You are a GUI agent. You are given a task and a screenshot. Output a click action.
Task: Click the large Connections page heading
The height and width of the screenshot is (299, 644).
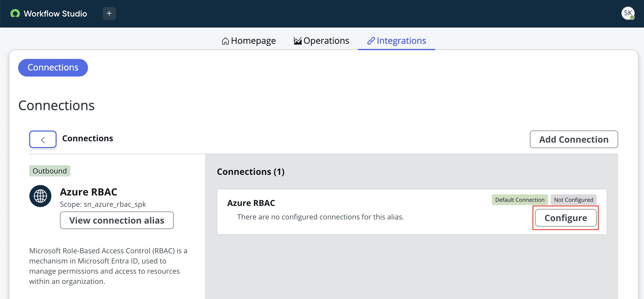56,105
